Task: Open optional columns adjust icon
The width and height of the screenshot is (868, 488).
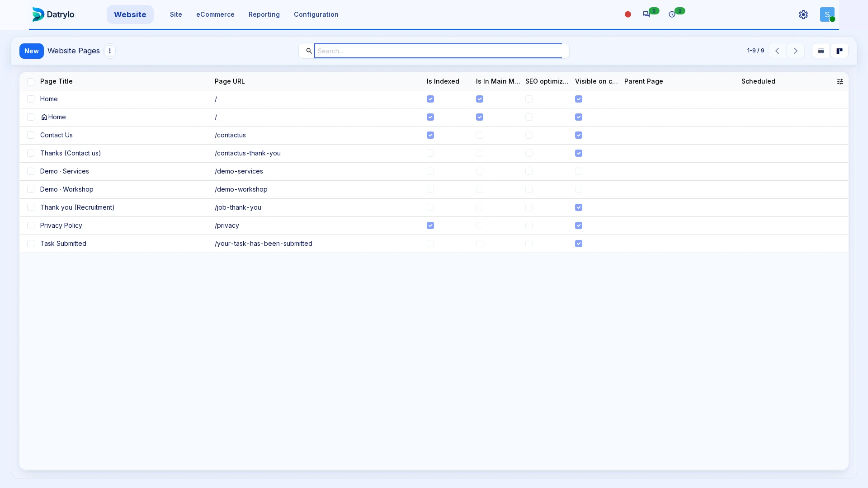Action: 840,82
